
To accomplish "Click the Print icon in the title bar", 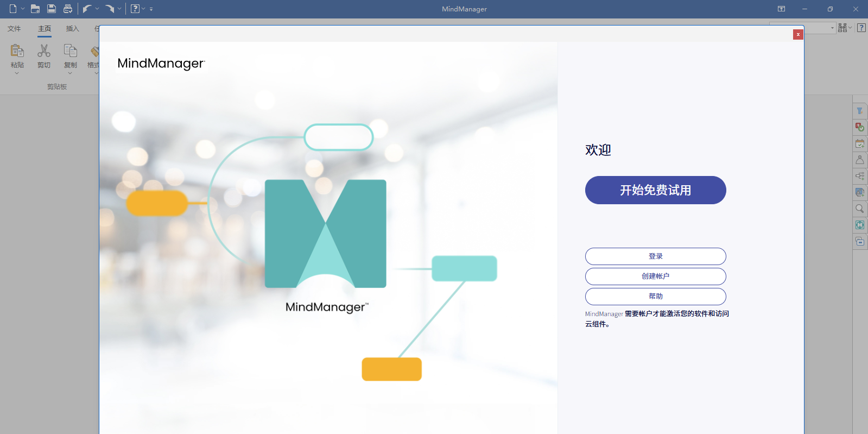I will pyautogui.click(x=68, y=9).
